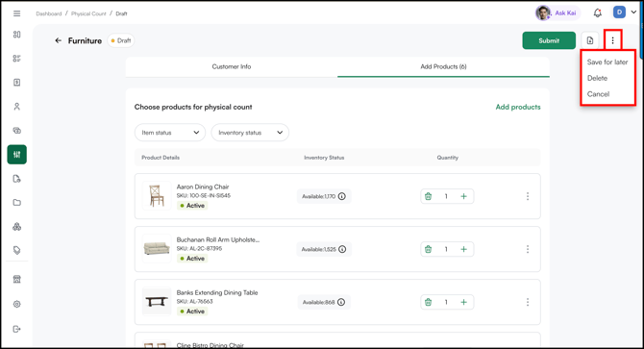The width and height of the screenshot is (644, 349).
Task: Choose Delete from the dropdown menu
Action: (x=597, y=78)
